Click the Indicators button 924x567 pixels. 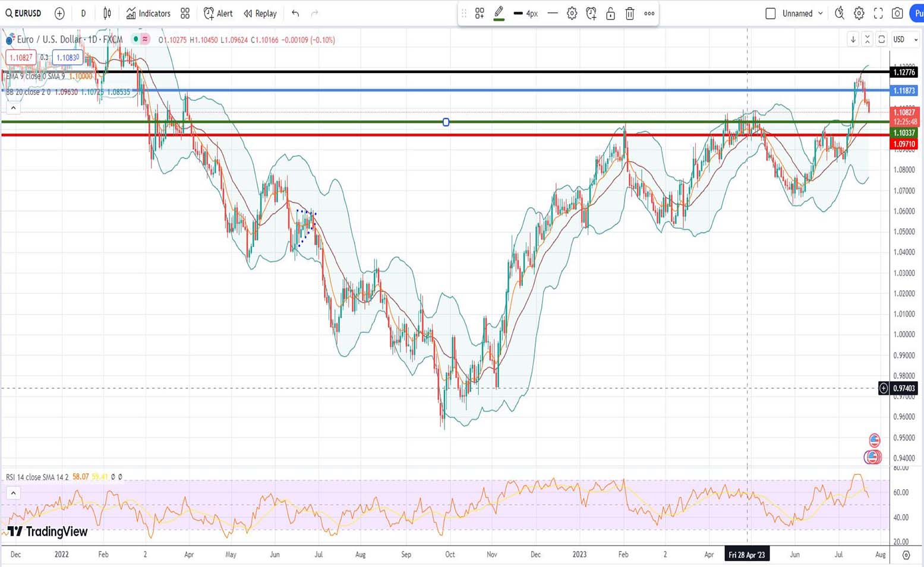[x=148, y=13]
